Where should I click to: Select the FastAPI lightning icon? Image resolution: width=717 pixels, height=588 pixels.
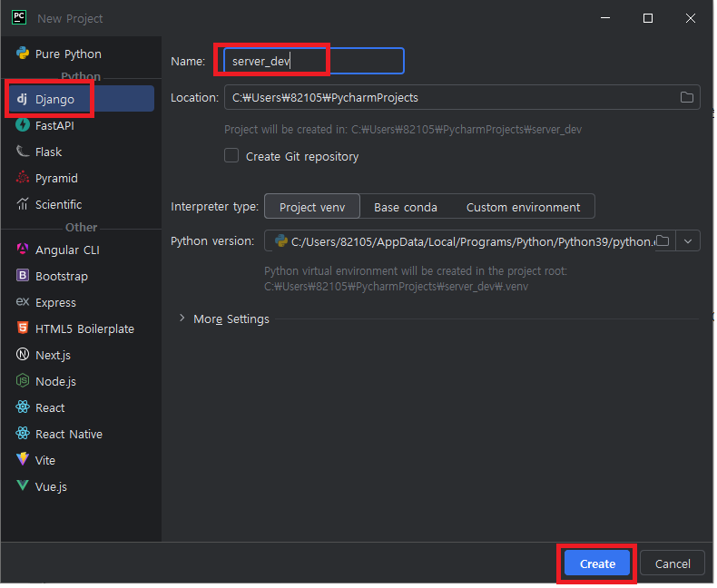23,125
